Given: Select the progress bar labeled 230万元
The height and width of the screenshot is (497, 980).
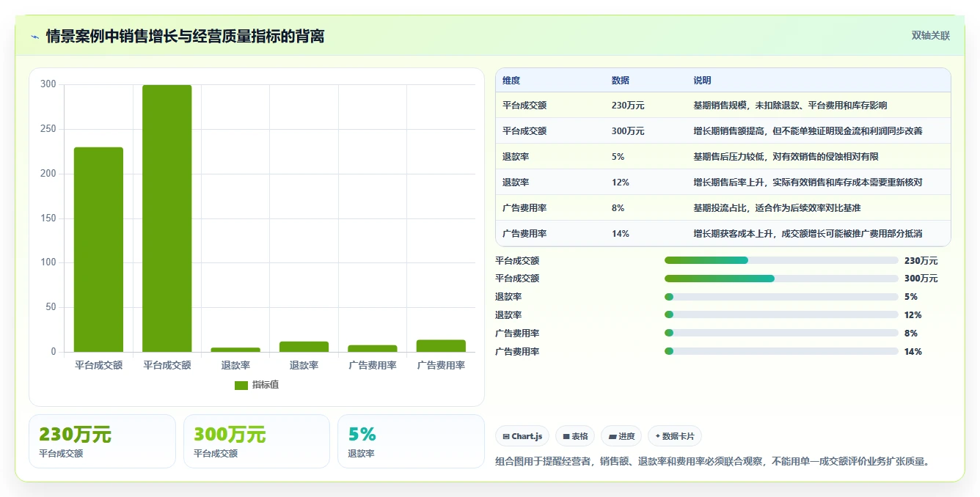Looking at the screenshot, I should (x=781, y=260).
